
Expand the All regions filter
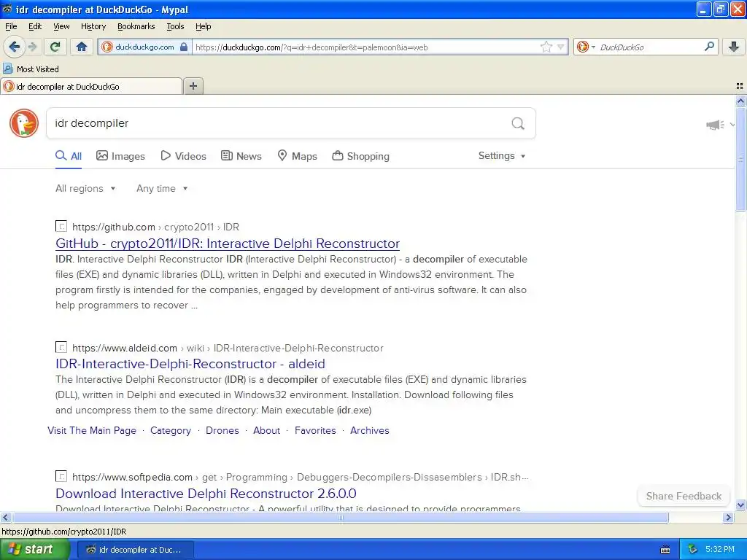(85, 189)
